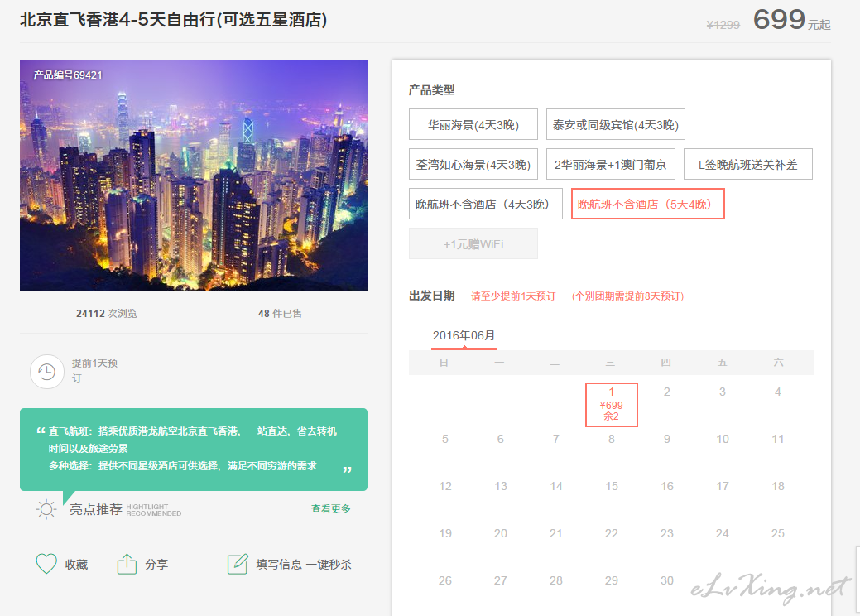
Task: Click 产品编号69421 label on photo
Action: (x=68, y=75)
